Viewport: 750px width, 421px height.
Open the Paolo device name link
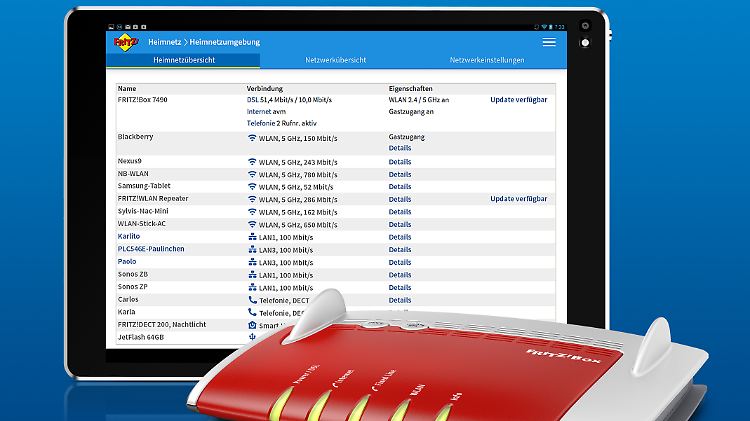coord(127,261)
